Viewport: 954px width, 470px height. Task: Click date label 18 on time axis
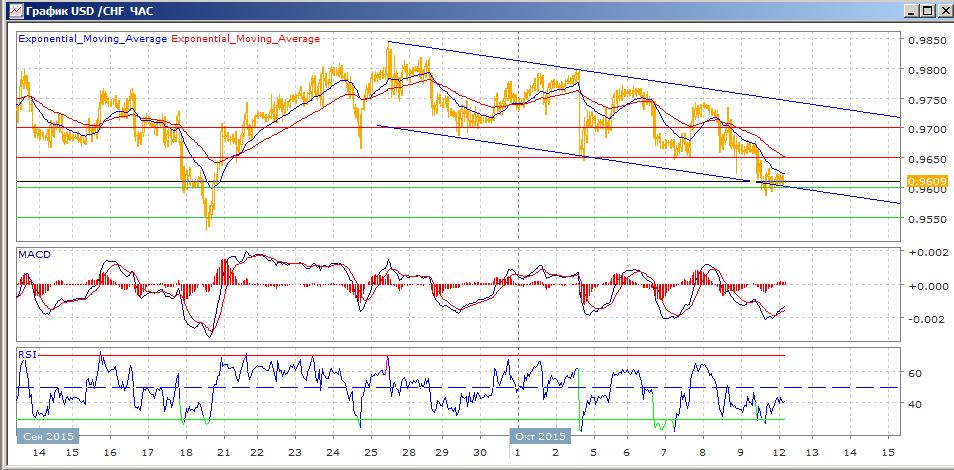click(186, 453)
